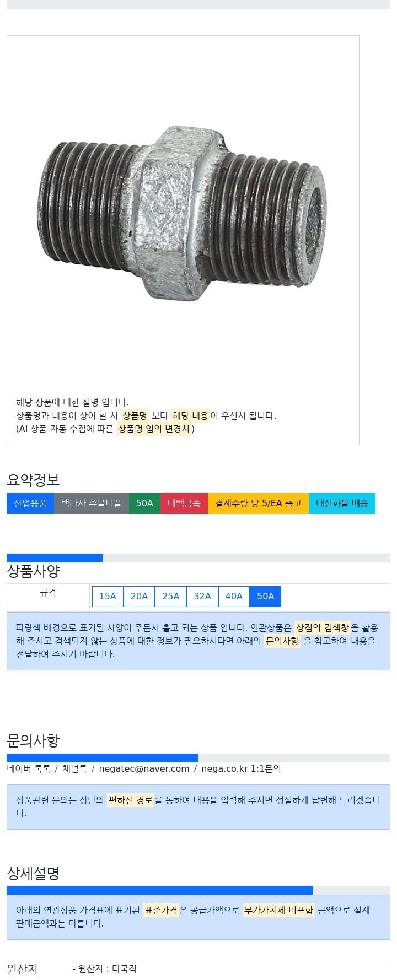Click the green 50A summary tag
397x980 pixels.
144,503
